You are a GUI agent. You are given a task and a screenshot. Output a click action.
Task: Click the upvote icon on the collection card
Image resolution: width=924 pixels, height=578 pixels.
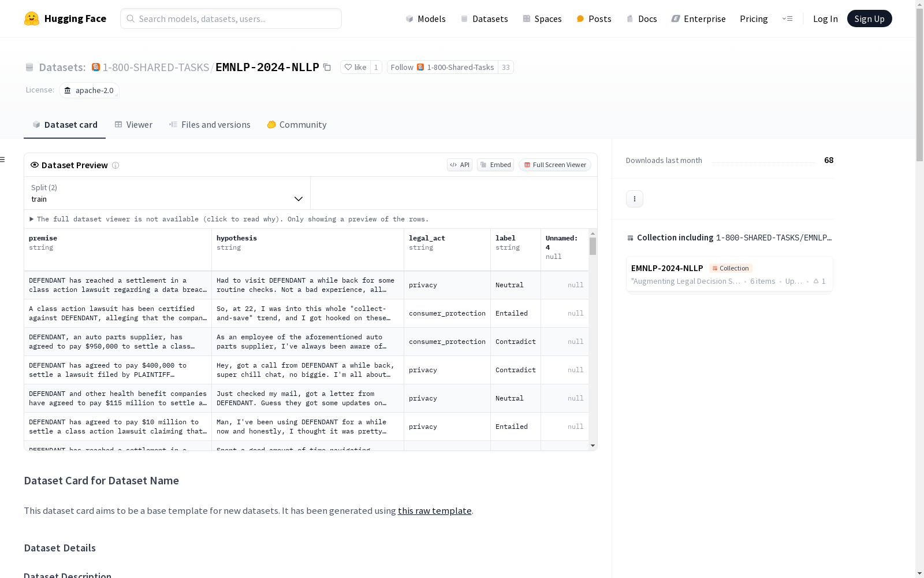pos(816,281)
